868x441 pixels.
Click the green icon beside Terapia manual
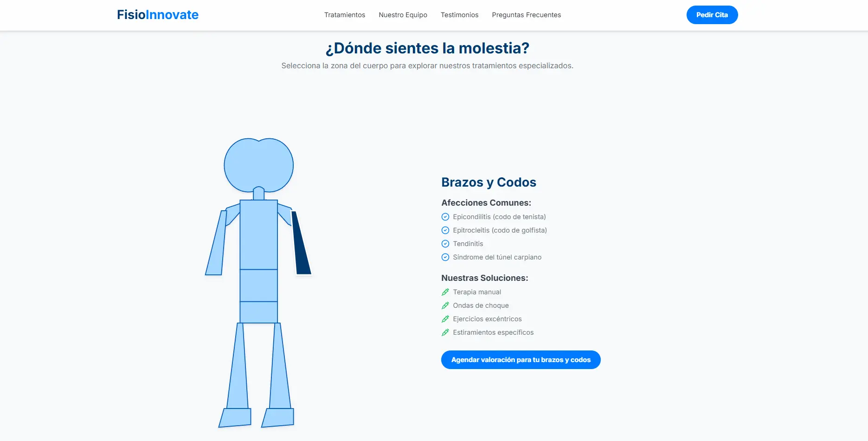[x=445, y=292]
